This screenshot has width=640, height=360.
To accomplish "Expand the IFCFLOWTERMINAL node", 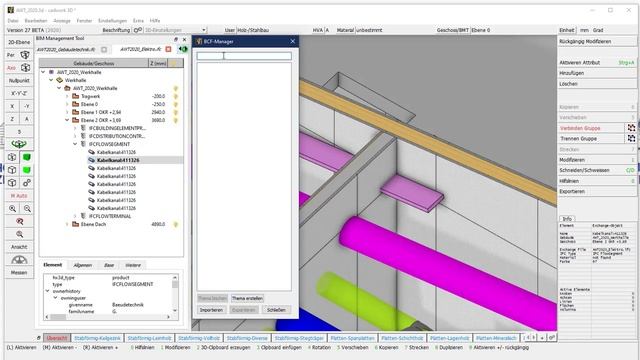I will pyautogui.click(x=75, y=216).
